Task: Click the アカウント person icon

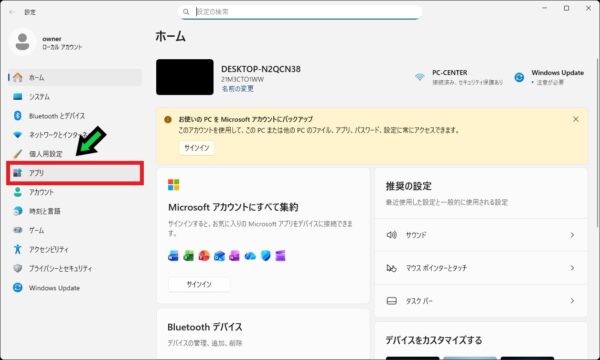Action: pyautogui.click(x=18, y=192)
